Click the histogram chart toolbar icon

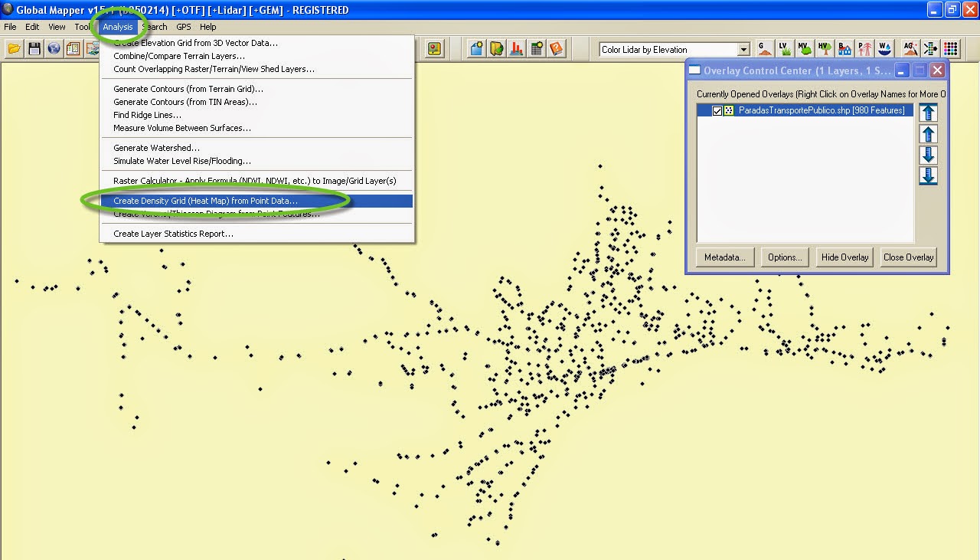515,47
